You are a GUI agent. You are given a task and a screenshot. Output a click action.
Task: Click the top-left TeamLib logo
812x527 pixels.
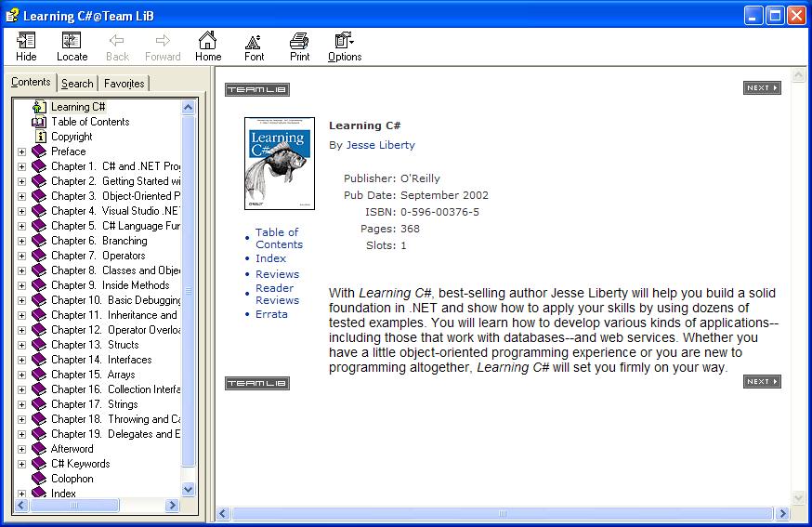click(257, 90)
